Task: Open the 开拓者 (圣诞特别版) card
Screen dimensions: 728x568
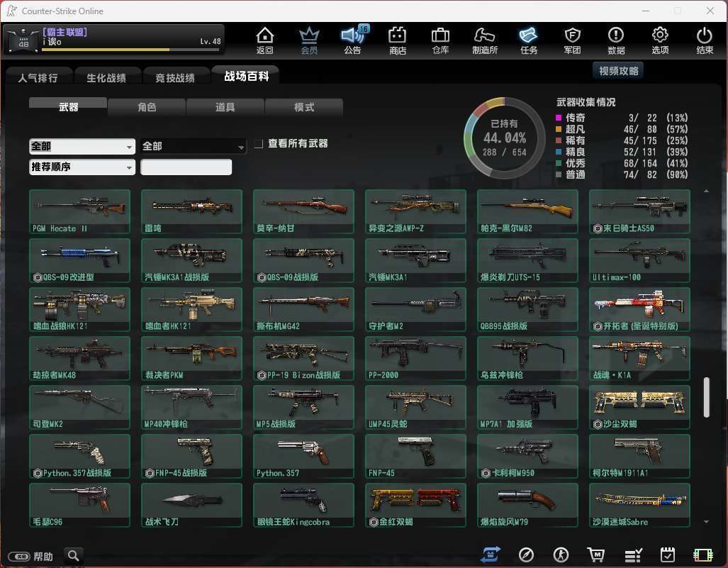Action: 639,309
